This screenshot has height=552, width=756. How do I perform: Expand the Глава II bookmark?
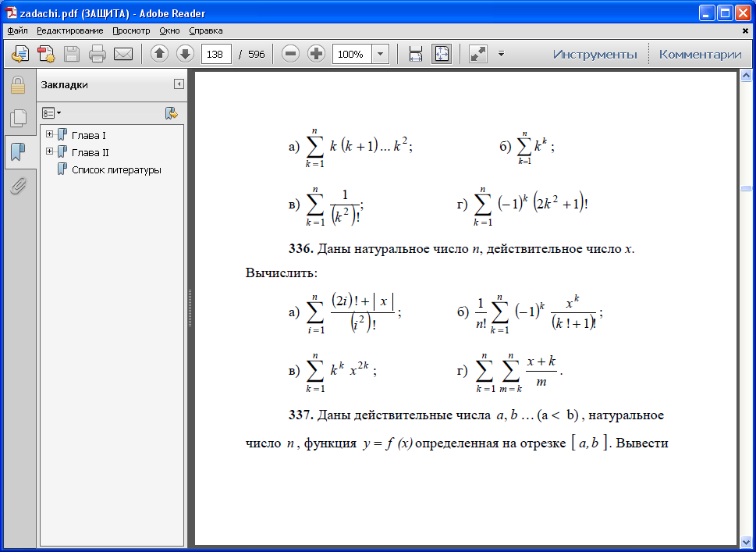(49, 151)
